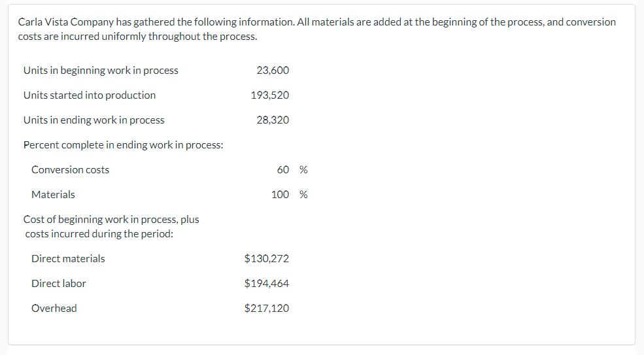This screenshot has height=355, width=644.
Task: Click the Overhead label
Action: [x=54, y=308]
